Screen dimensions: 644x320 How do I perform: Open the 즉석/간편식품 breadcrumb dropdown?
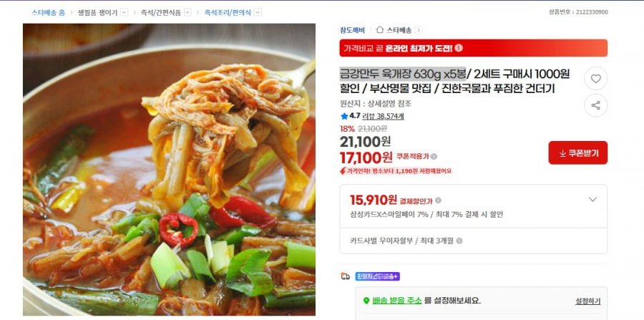[x=187, y=12]
